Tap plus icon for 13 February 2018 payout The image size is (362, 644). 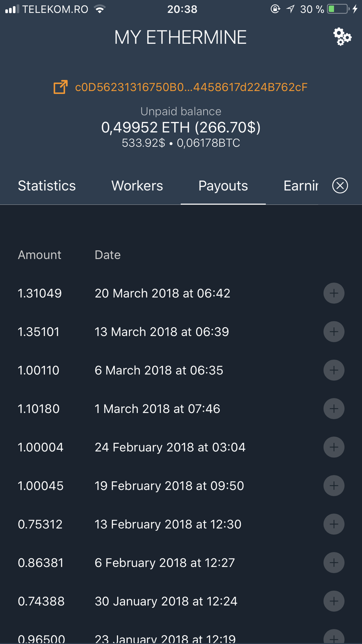coord(334,524)
